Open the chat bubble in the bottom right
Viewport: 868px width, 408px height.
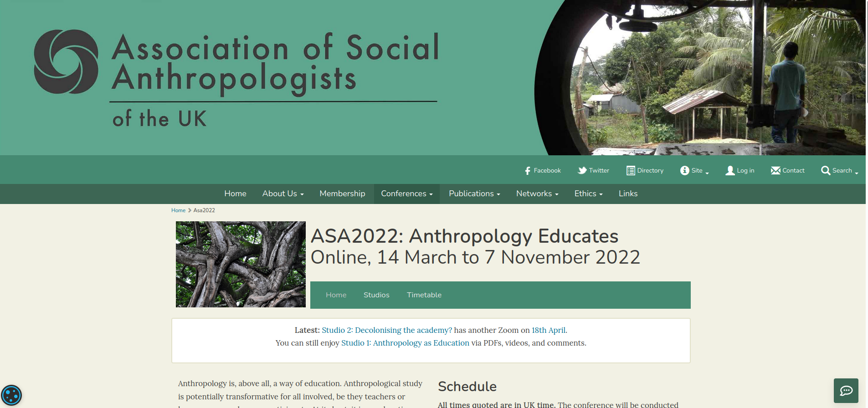coord(846,390)
